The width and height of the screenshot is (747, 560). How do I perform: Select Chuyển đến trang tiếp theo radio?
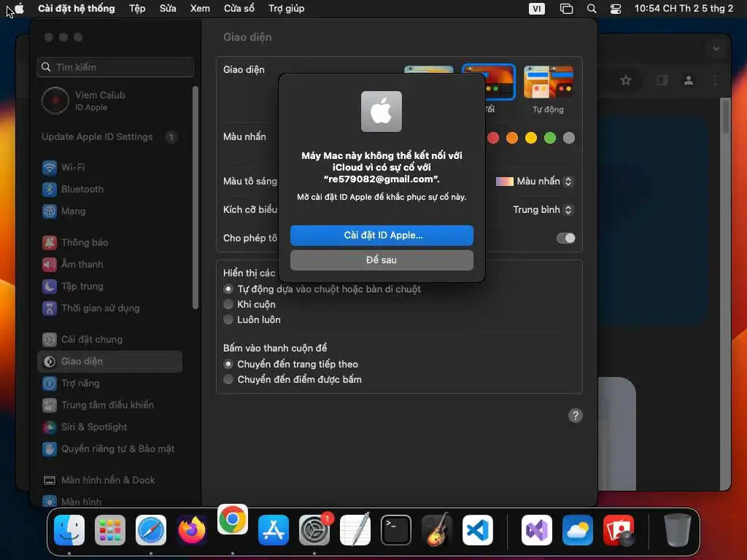(x=228, y=365)
